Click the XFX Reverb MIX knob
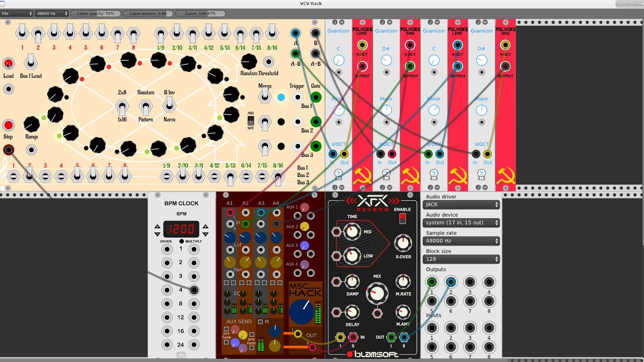The height and width of the screenshot is (362, 644). click(377, 294)
